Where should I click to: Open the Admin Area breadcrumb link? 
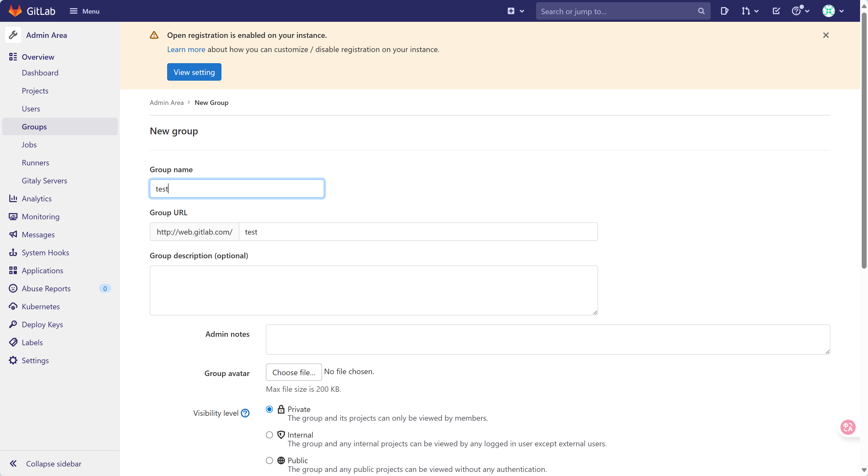pyautogui.click(x=166, y=103)
